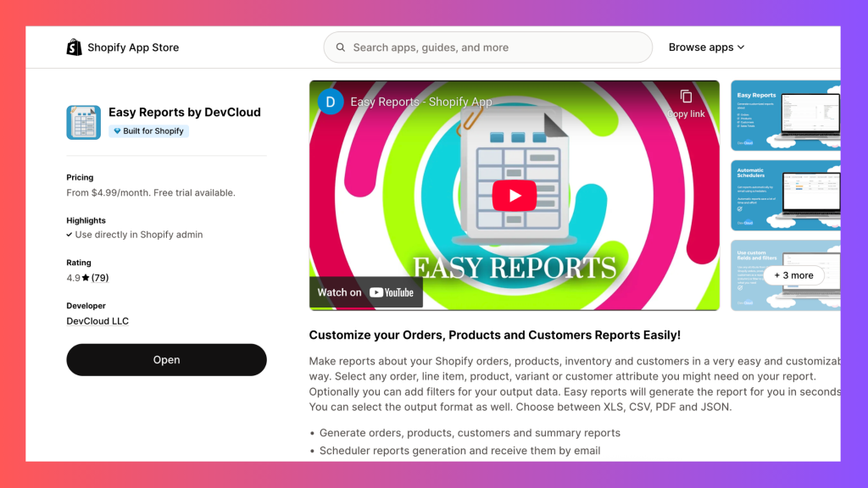Open the DevCloud channel avatar on video
This screenshot has width=868, height=488.
[330, 102]
